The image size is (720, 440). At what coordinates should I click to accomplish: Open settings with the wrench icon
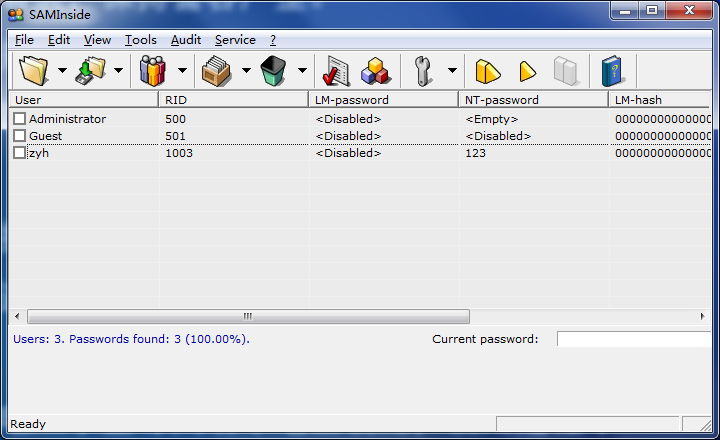coord(422,71)
